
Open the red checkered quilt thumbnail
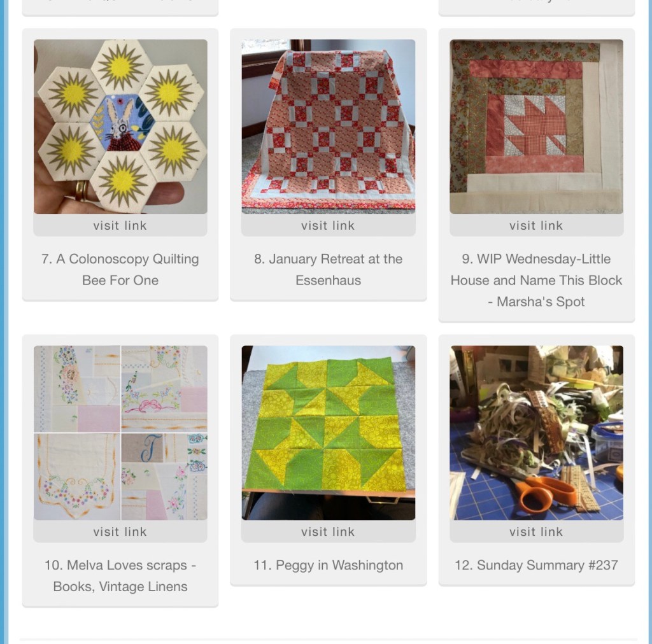[x=329, y=126]
